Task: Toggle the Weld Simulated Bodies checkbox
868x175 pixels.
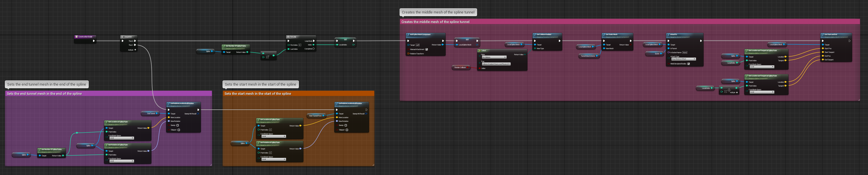Action: 688,64
